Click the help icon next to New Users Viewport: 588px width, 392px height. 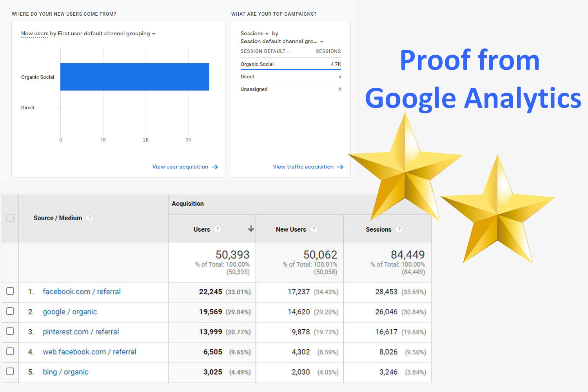coord(314,229)
